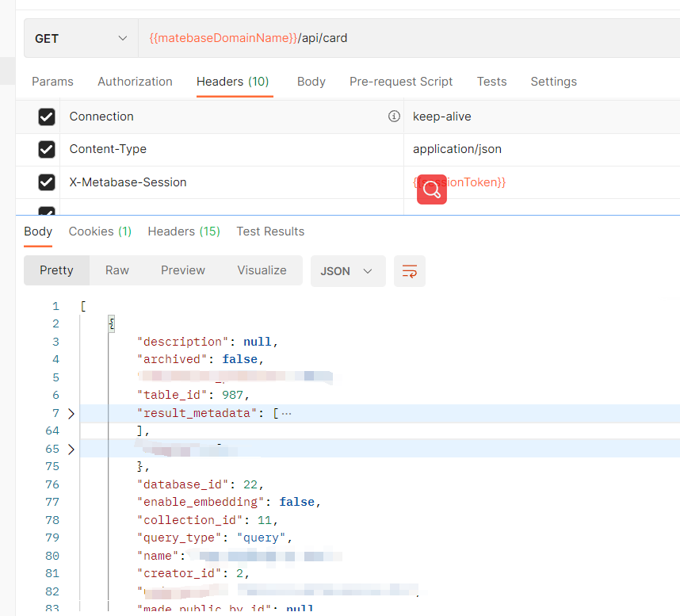The height and width of the screenshot is (616, 680).
Task: Open the response Cookies (1) tab
Action: pos(100,231)
